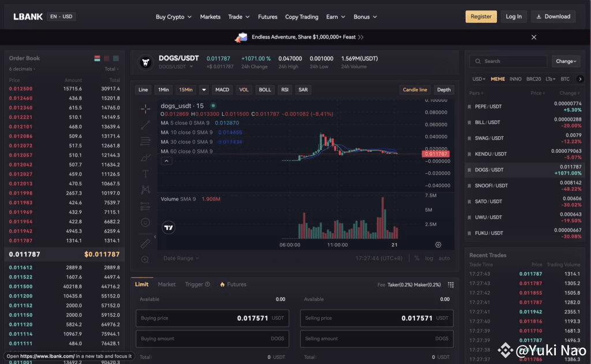
Task: Open the EN - USD language selector
Action: [x=61, y=17]
